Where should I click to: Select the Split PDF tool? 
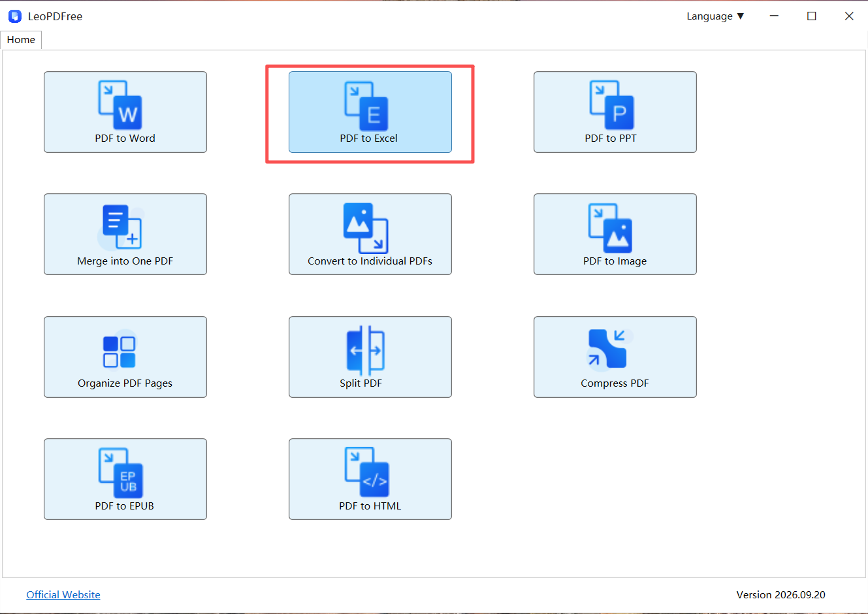coord(370,357)
